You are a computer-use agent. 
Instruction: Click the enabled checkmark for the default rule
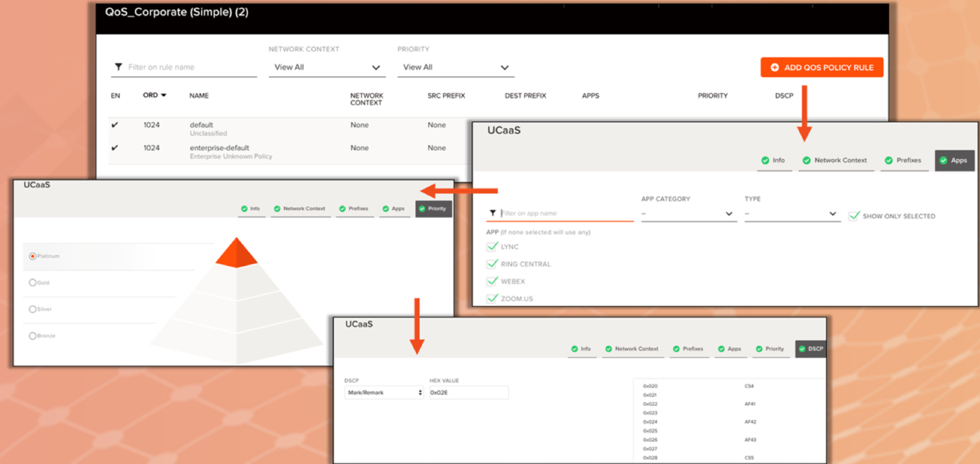[114, 125]
